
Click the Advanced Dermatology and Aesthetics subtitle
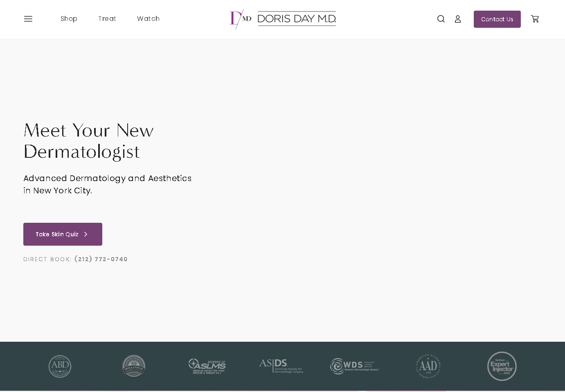click(x=108, y=184)
